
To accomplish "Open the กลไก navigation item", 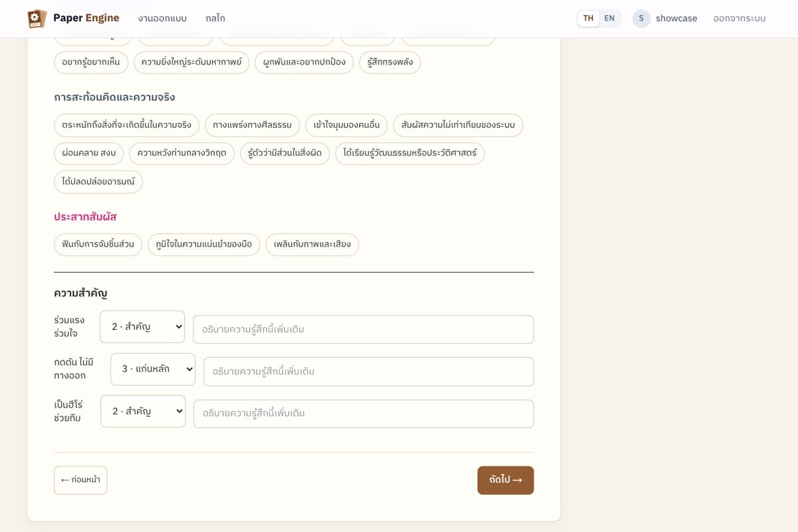I will click(x=215, y=19).
